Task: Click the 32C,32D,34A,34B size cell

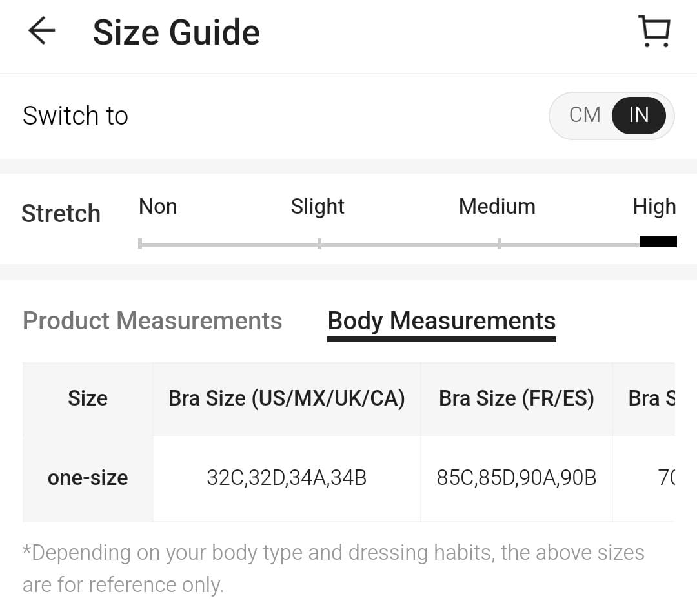Action: 287,478
